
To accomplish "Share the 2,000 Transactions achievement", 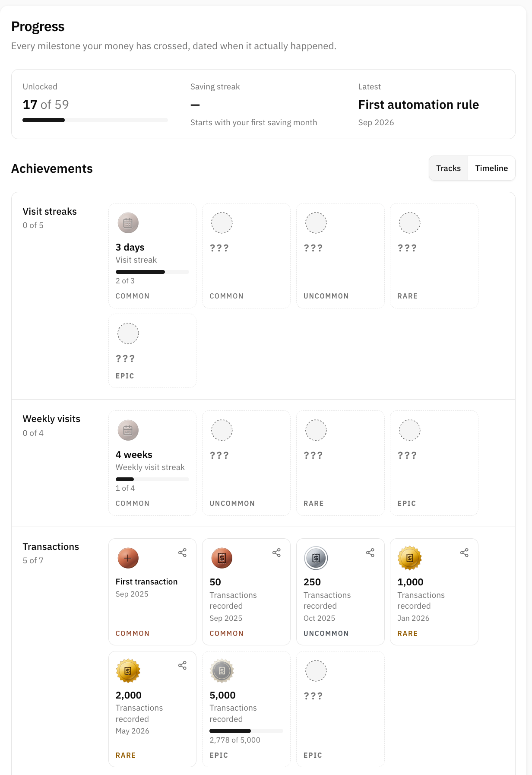I will point(182,665).
